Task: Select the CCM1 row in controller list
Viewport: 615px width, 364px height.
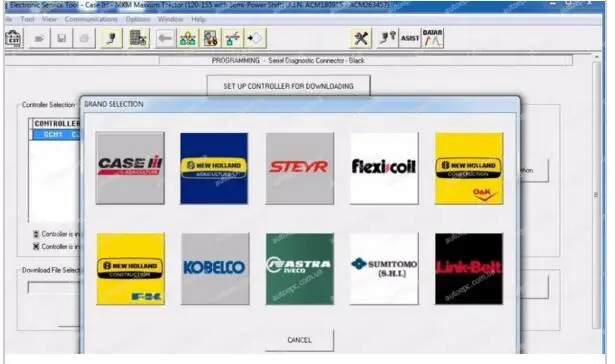Action: pyautogui.click(x=56, y=135)
